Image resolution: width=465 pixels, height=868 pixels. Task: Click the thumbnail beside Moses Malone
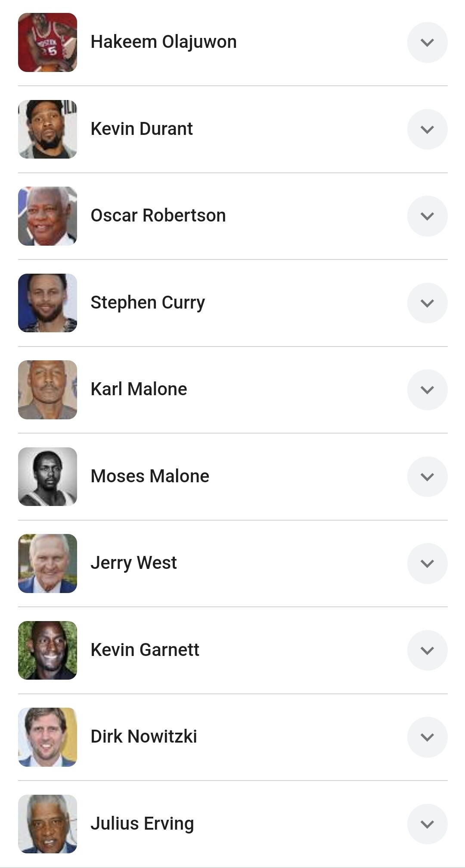pos(47,477)
